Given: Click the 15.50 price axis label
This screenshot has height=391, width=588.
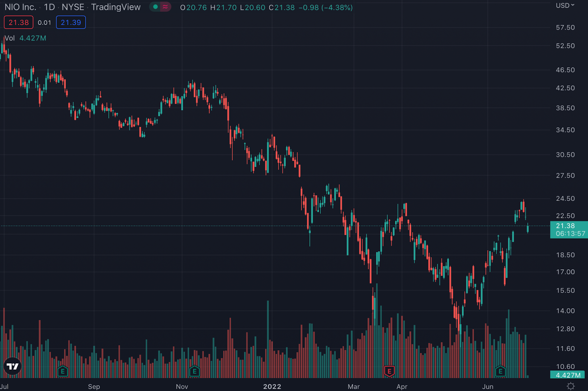Looking at the screenshot, I should [565, 291].
